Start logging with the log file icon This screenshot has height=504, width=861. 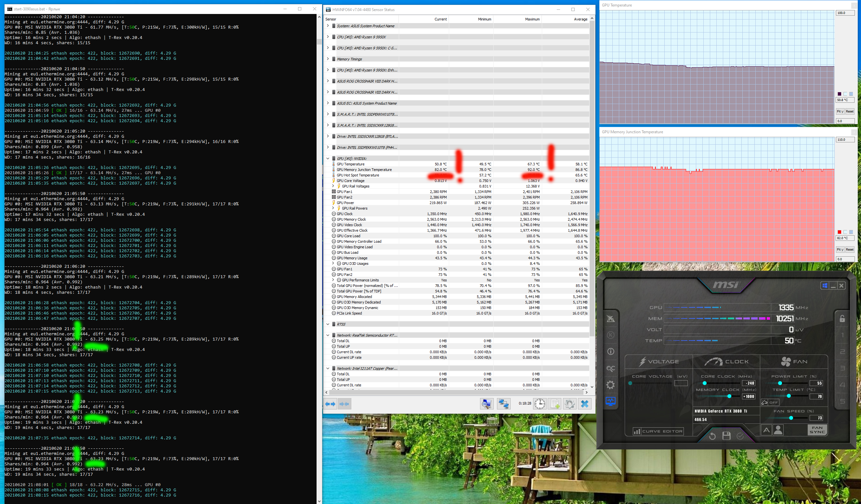554,404
